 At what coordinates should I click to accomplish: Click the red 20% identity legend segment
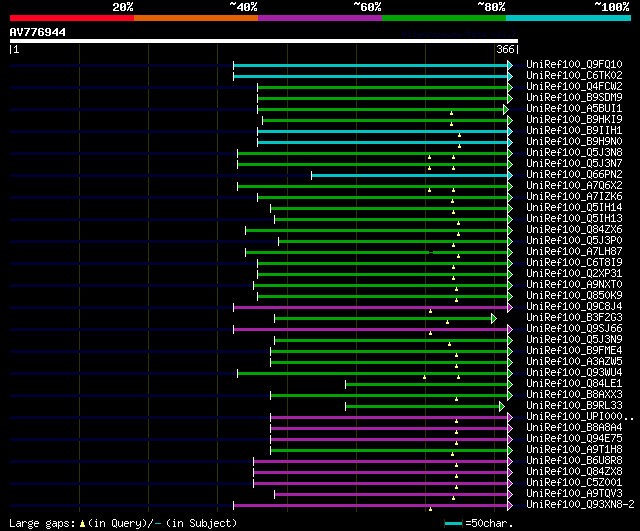coord(72,18)
